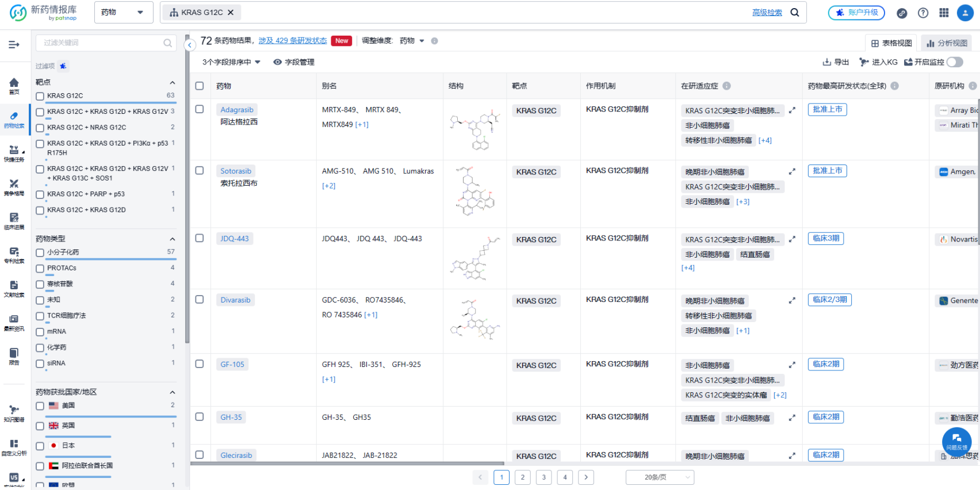The image size is (980, 490).
Task: Click the search magnifier icon in top bar
Action: tap(795, 12)
